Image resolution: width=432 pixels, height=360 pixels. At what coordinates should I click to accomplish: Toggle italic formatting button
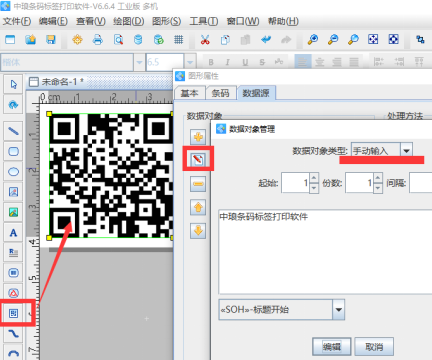pyautogui.click(x=228, y=62)
